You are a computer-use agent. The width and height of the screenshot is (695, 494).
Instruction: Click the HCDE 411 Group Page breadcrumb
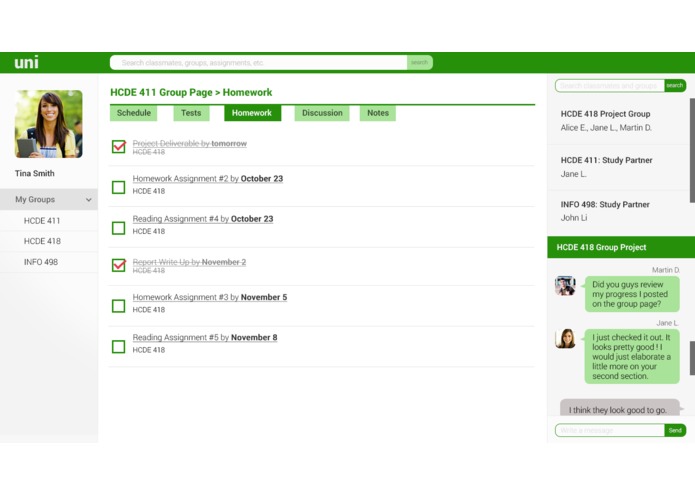point(161,92)
